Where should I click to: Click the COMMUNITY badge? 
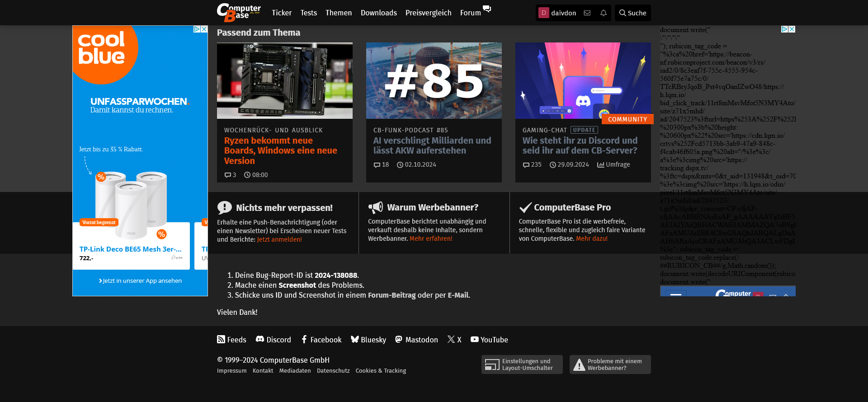[x=627, y=119]
